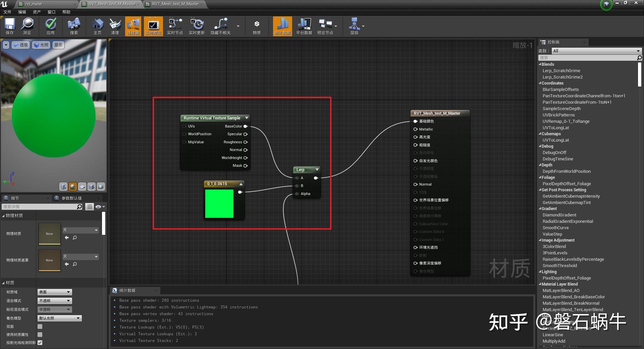Open the 窗口 menu
Screen dimensions: 644x349
pyautogui.click(x=51, y=12)
